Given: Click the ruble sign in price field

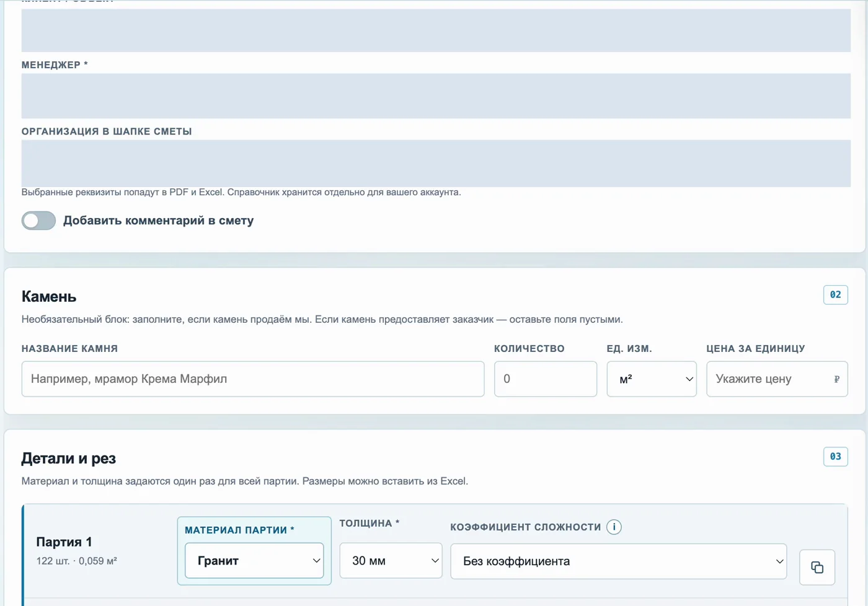Looking at the screenshot, I should click(x=836, y=379).
